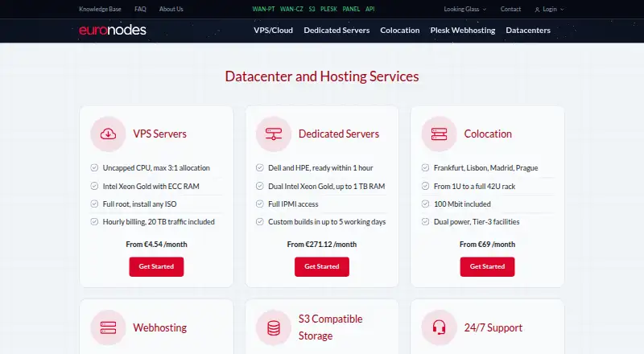Image resolution: width=644 pixels, height=354 pixels.
Task: Click check icon beside Hourly billing
Action: [94, 222]
